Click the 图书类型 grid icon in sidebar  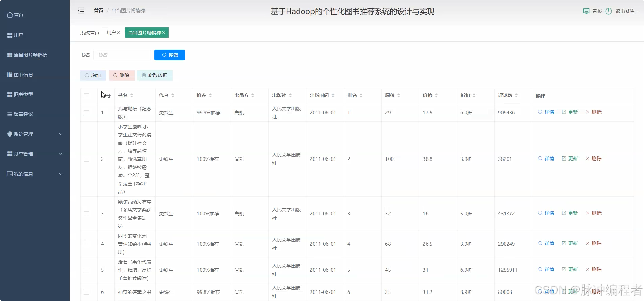(x=10, y=94)
